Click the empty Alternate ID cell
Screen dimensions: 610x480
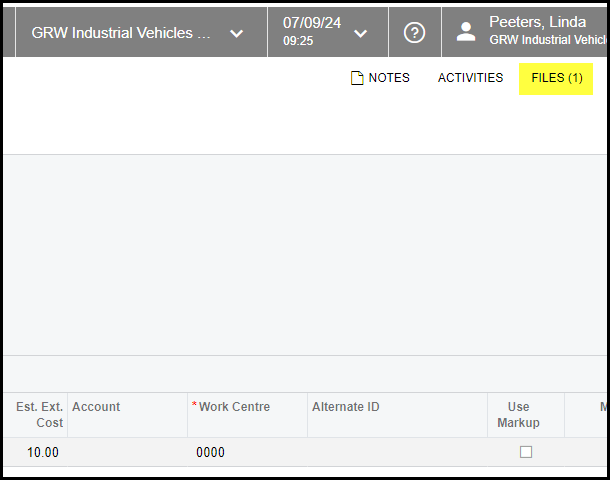(397, 452)
